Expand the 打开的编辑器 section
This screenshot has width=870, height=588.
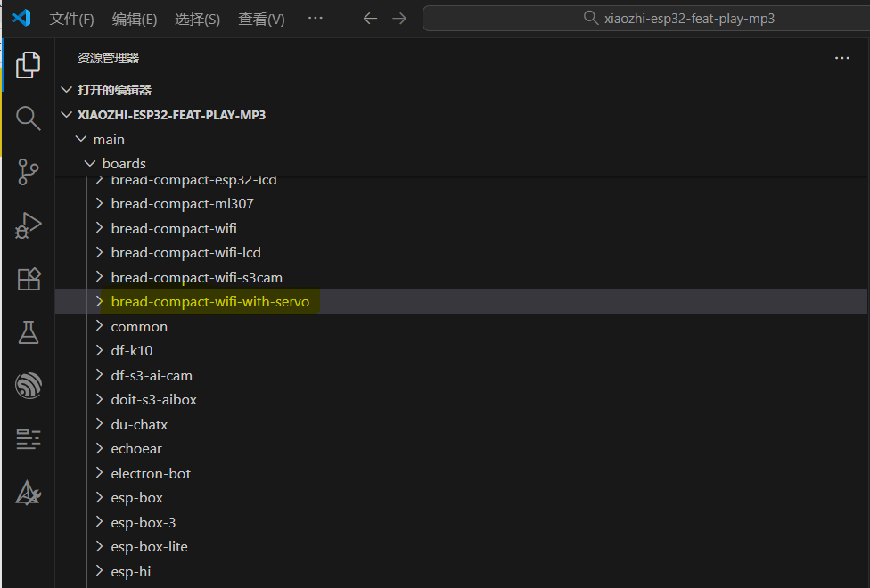click(x=65, y=90)
